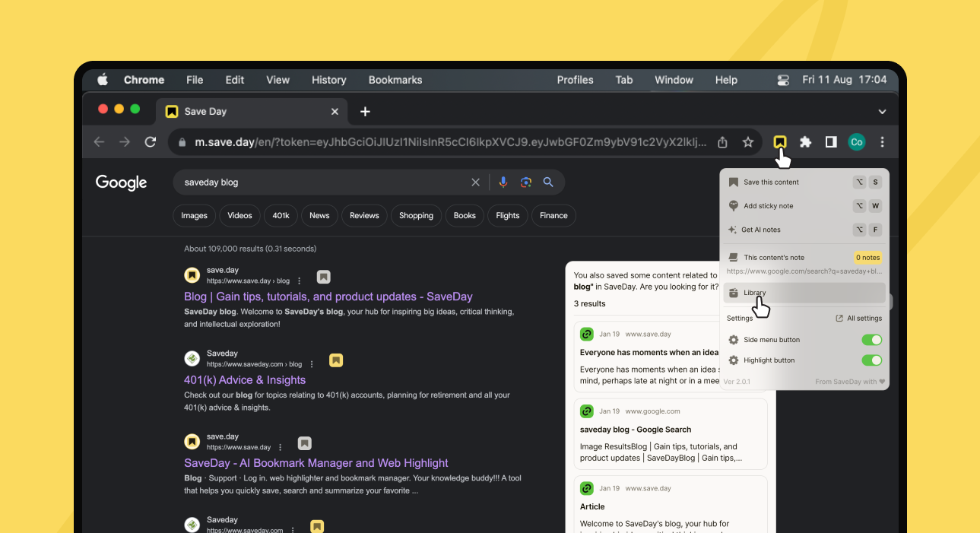980x533 pixels.
Task: Open the History menu
Action: [x=328, y=80]
